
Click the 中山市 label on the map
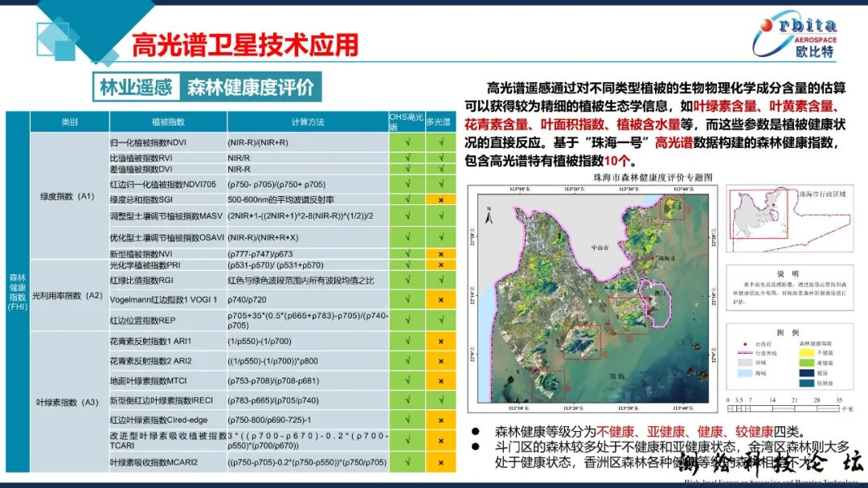pyautogui.click(x=599, y=248)
